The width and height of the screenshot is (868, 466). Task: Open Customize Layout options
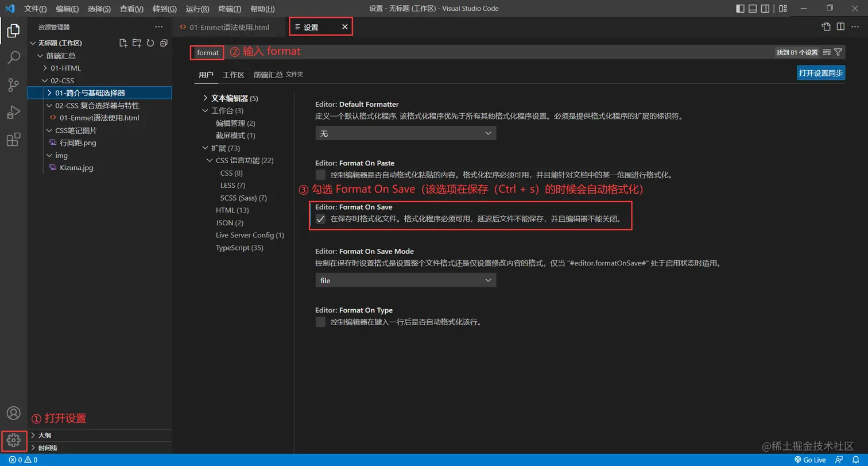(x=782, y=9)
